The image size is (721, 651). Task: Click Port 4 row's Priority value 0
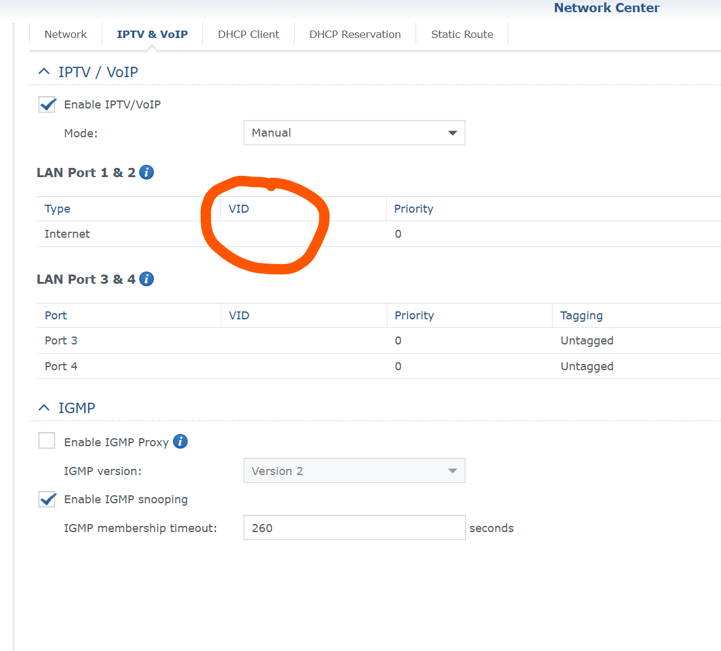tap(398, 366)
